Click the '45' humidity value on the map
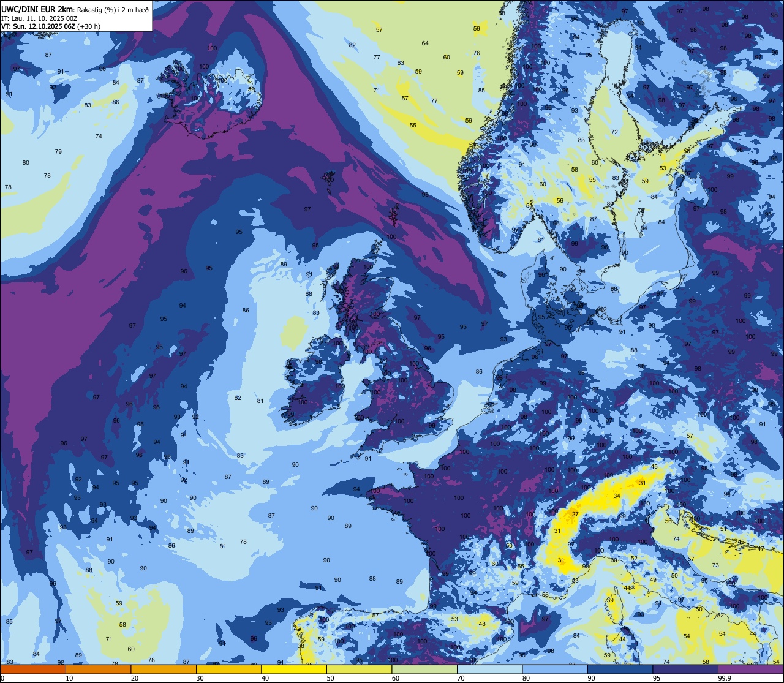Screen dimensions: 784x683 (654, 467)
